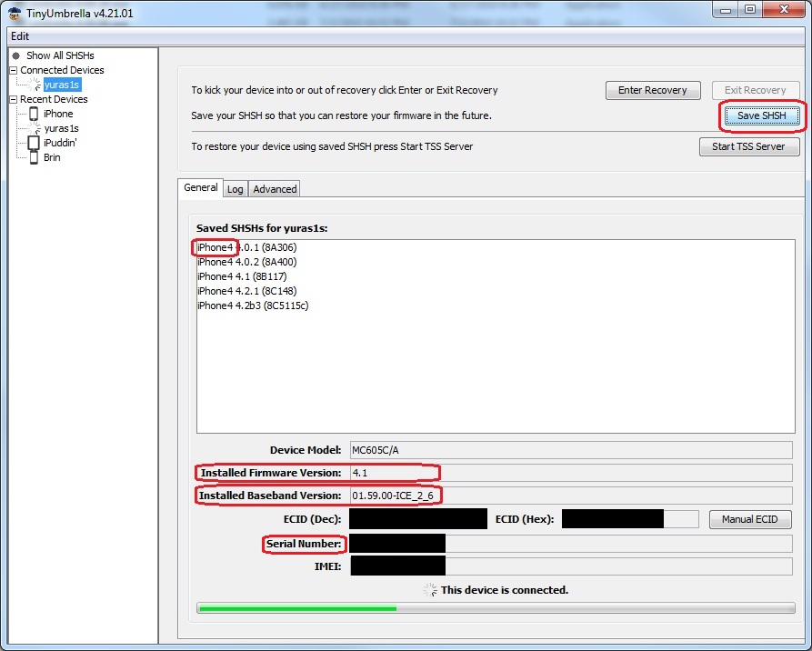Select Brin label in Recent Devices
The image size is (812, 651).
pyautogui.click(x=52, y=157)
